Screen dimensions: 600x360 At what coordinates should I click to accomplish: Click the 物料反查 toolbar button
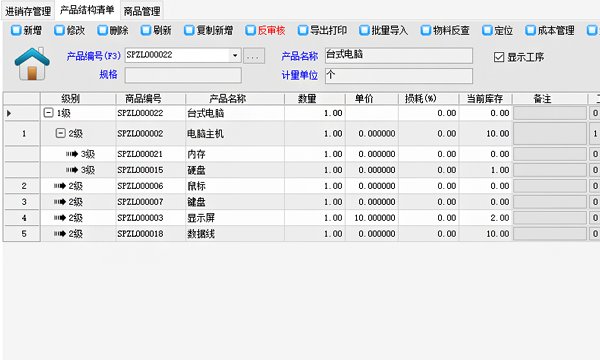pyautogui.click(x=445, y=30)
